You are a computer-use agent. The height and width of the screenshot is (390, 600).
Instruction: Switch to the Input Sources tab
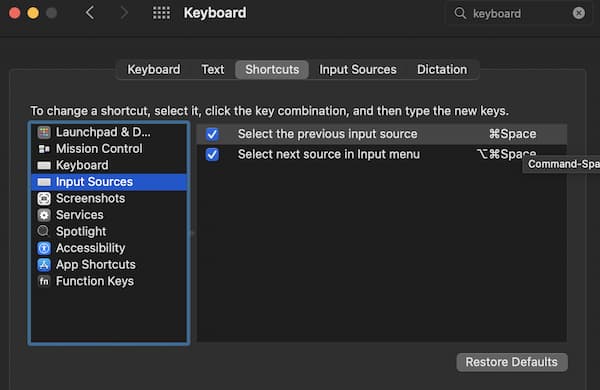[358, 70]
